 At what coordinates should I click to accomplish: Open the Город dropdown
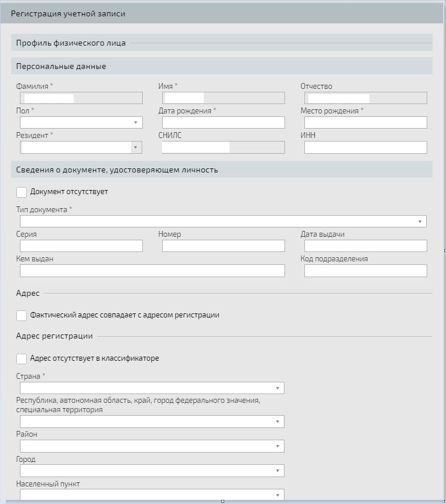coord(152,471)
